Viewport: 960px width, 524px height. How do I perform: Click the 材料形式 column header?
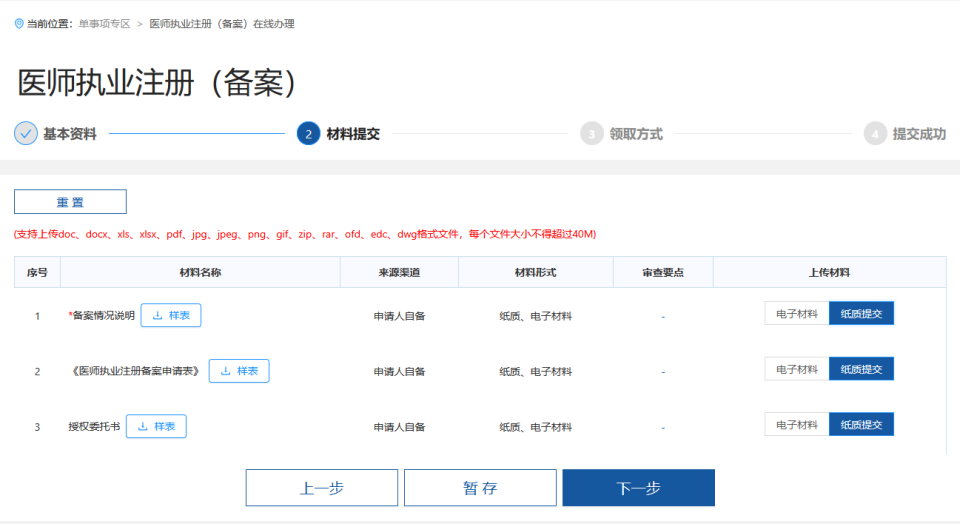point(536,272)
